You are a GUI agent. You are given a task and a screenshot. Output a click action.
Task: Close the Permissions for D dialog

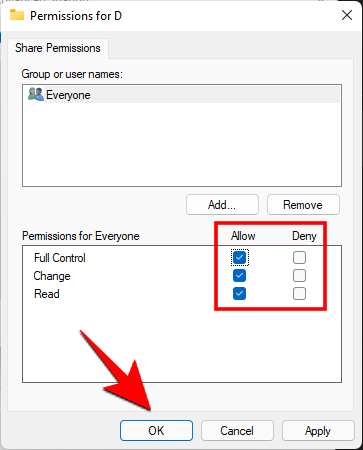pyautogui.click(x=347, y=15)
